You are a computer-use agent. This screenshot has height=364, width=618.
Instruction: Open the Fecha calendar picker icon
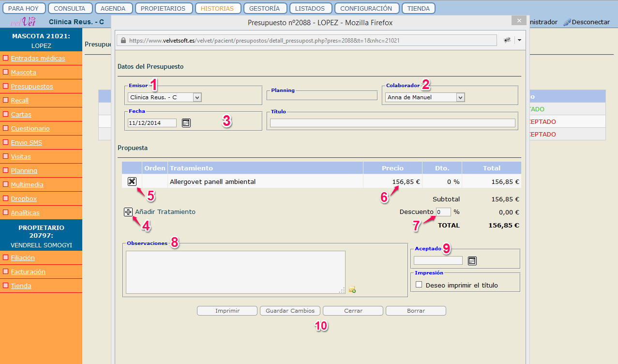pyautogui.click(x=186, y=123)
